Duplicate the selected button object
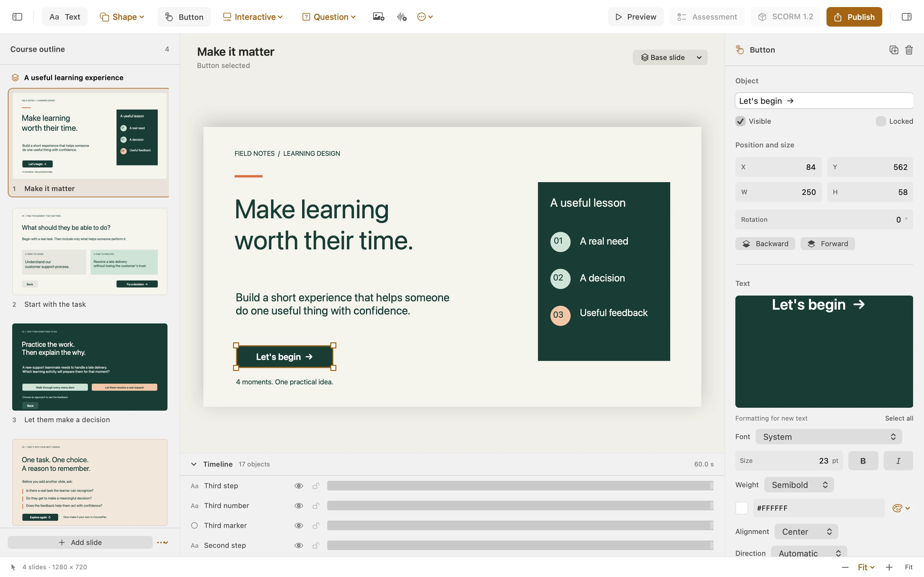Image resolution: width=924 pixels, height=577 pixels. coord(894,50)
